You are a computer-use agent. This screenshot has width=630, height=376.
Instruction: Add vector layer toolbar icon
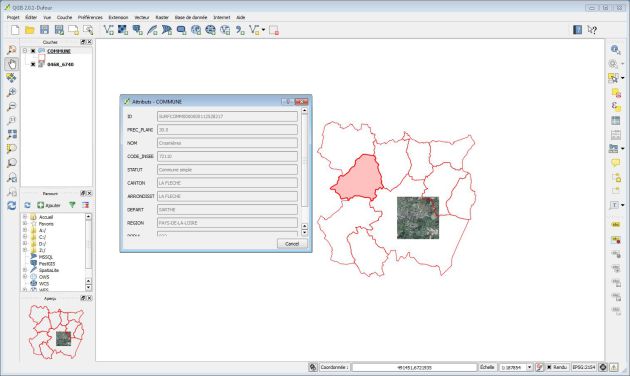108,30
